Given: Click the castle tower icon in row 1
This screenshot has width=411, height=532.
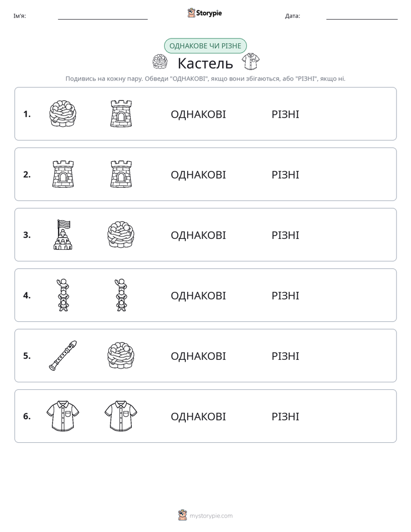Looking at the screenshot, I should coord(121,113).
